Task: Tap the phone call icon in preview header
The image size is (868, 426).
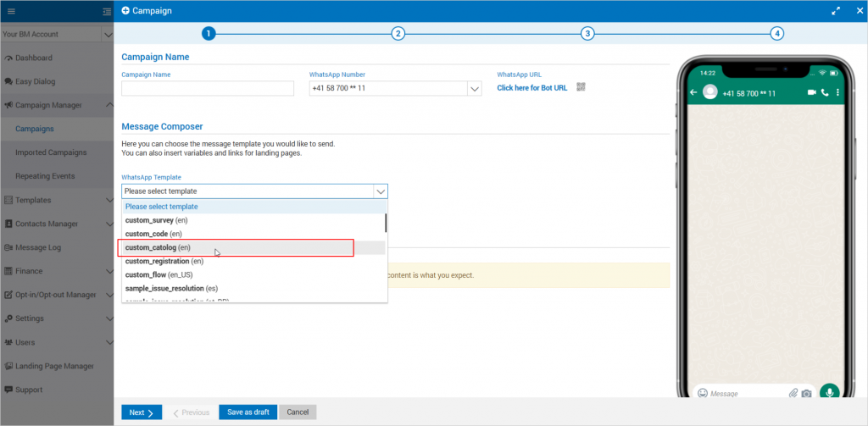Action: (x=825, y=92)
